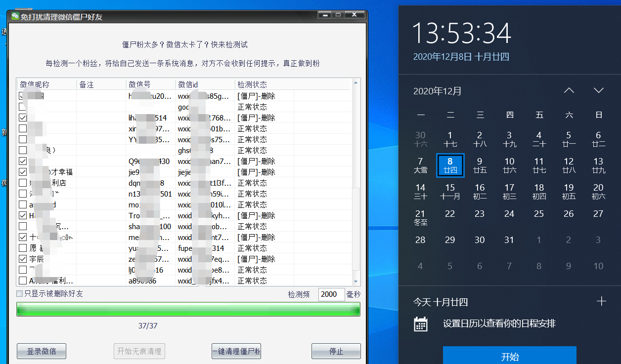The width and height of the screenshot is (621, 364).
Task: Check the row with 微信号 starting n13
Action: click(x=23, y=194)
